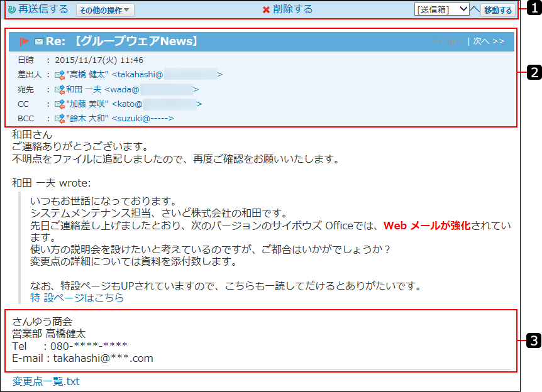
Task: Click the 移動する button
Action: pyautogui.click(x=498, y=10)
